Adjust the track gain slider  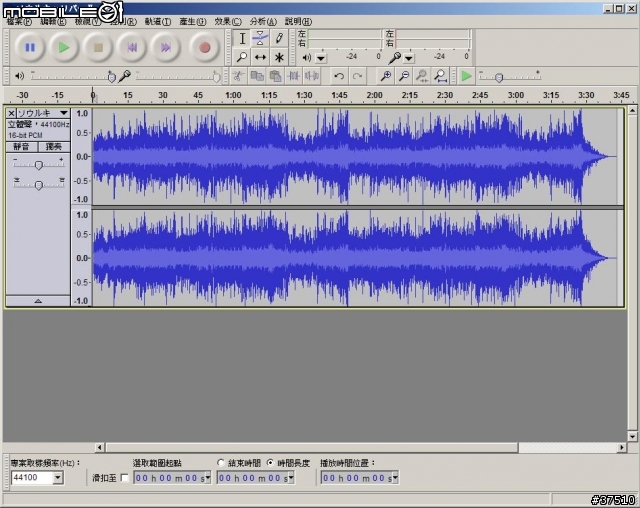click(x=38, y=164)
